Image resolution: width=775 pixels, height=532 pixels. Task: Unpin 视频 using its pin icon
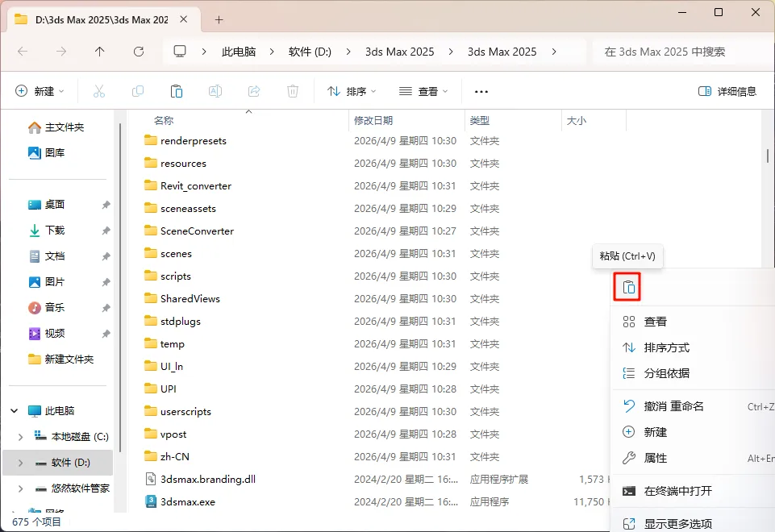coord(106,333)
